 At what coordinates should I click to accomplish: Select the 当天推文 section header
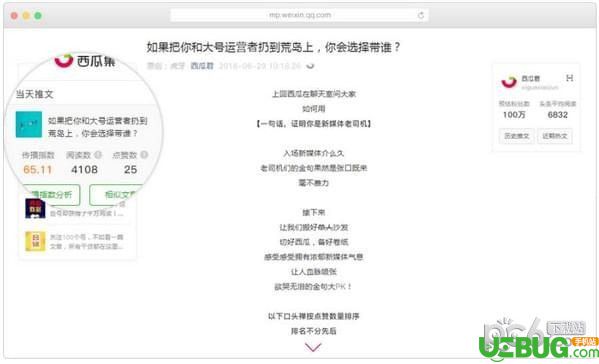(34, 94)
